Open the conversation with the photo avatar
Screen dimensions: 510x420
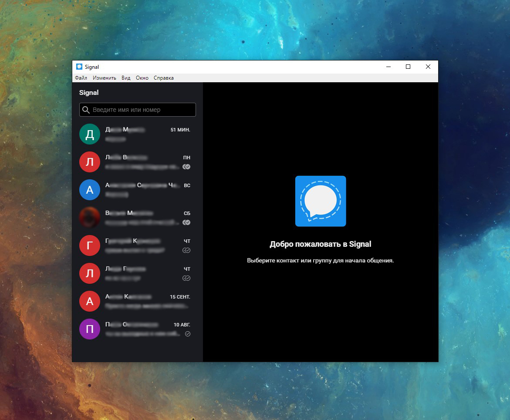click(89, 218)
